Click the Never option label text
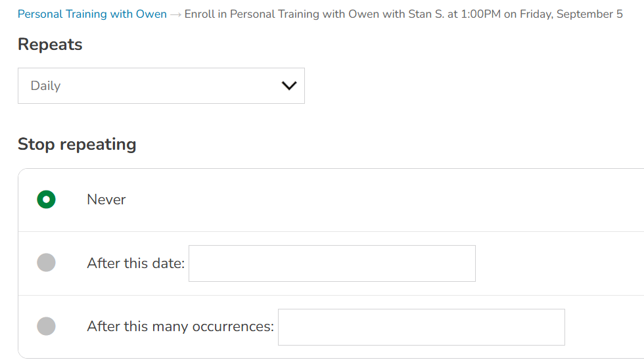The width and height of the screenshot is (644, 362). (x=106, y=200)
